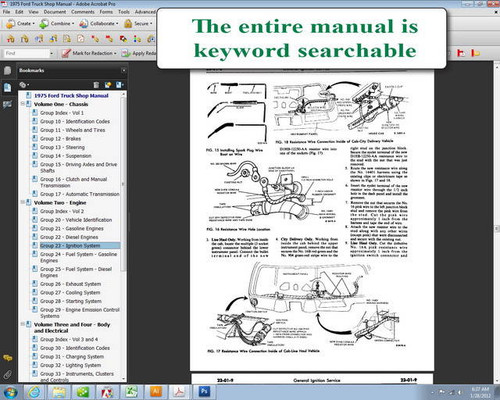Open the Document menu
The image size is (500, 400).
(55, 12)
